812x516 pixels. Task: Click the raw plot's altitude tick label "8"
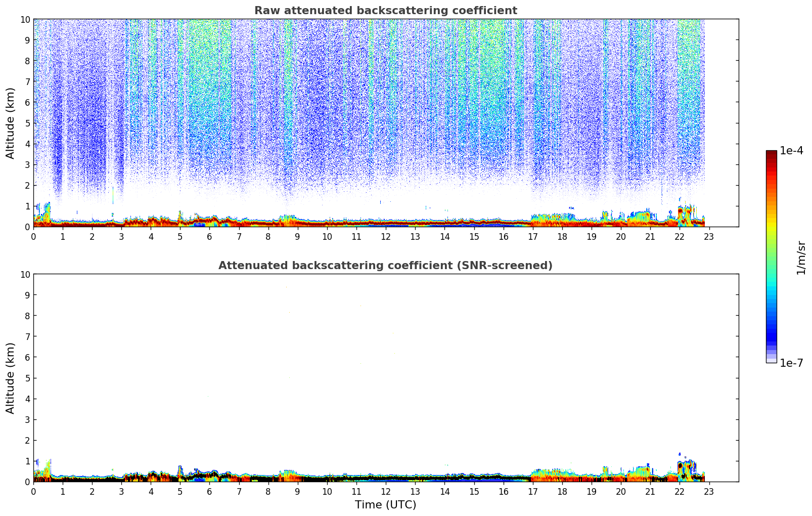(28, 61)
